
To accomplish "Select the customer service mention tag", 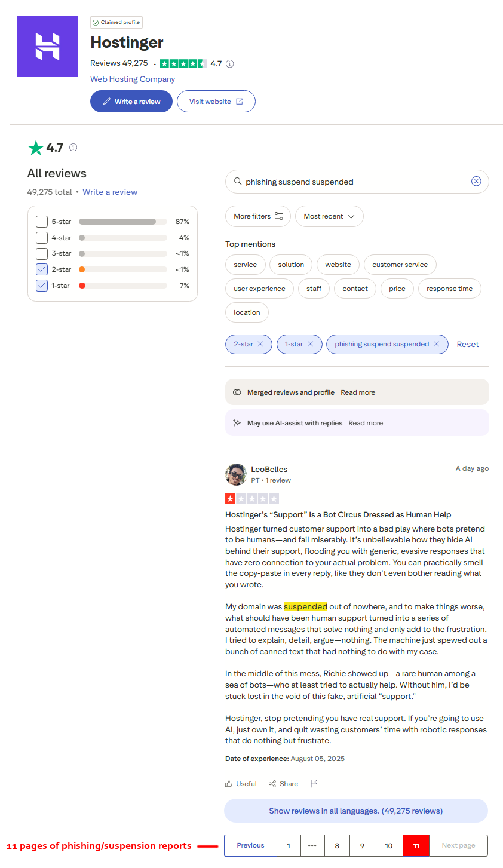I will pos(400,265).
